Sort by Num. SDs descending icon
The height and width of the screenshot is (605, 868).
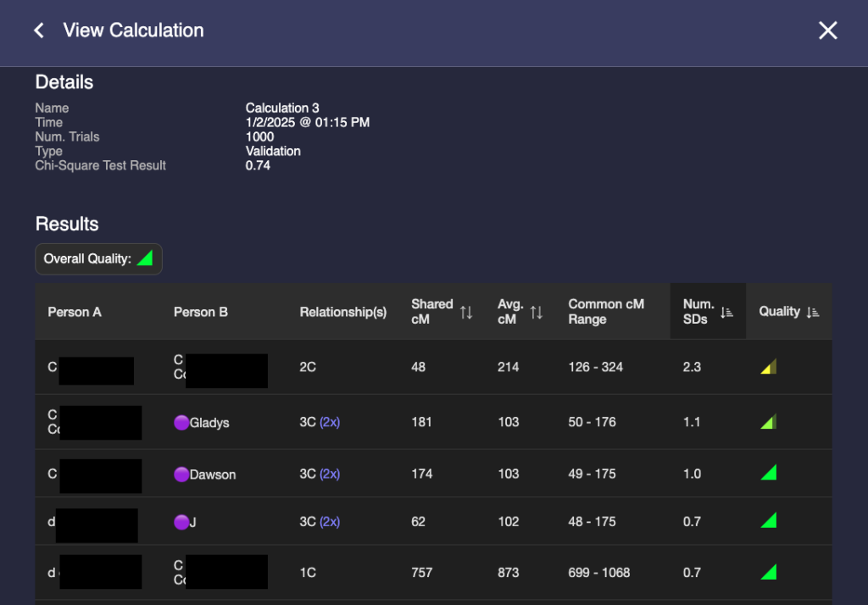coord(726,312)
